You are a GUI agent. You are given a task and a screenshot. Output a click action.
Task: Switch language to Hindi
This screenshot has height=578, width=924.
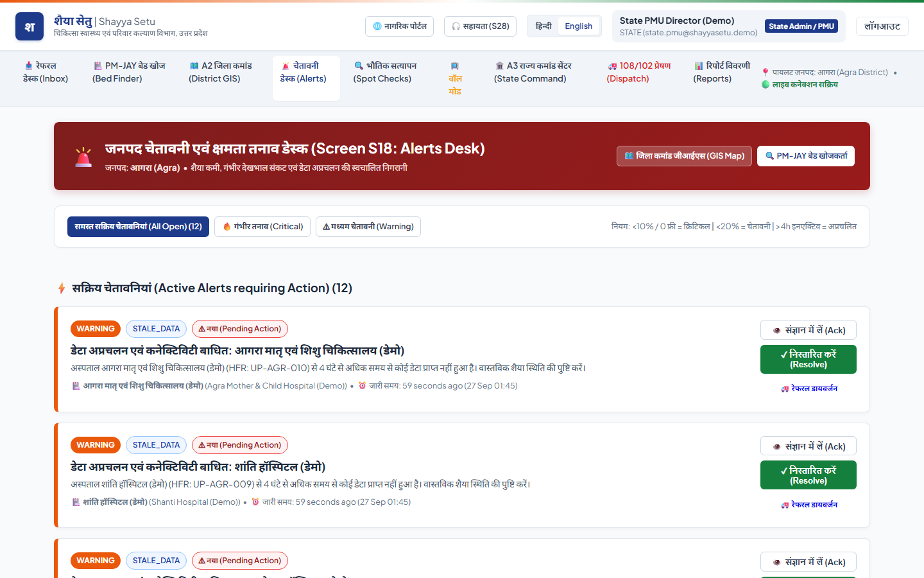click(543, 26)
